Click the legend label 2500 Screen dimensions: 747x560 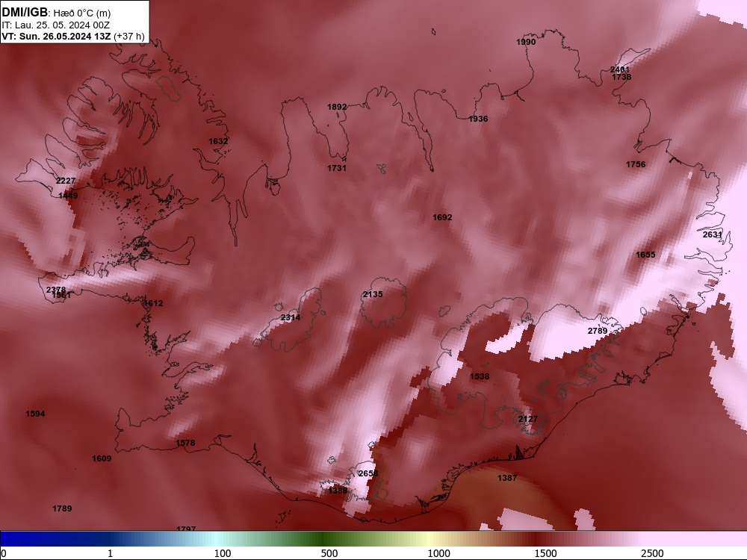[652, 553]
